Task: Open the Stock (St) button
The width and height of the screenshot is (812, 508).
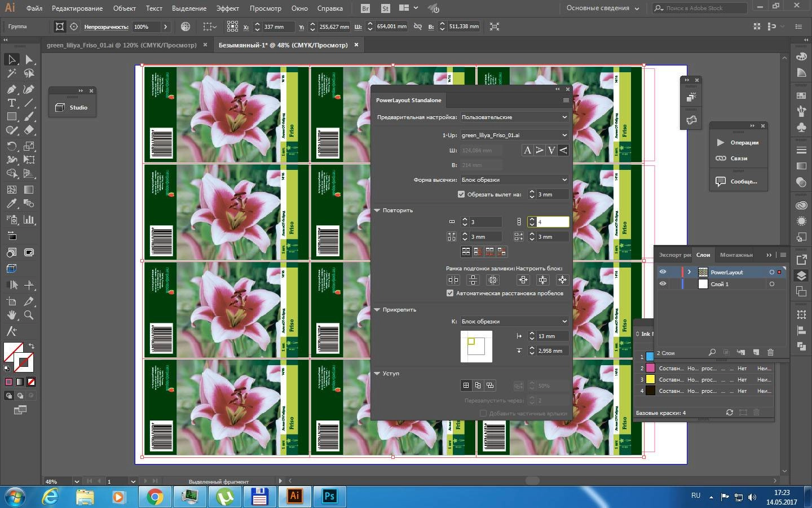Action: [x=385, y=8]
